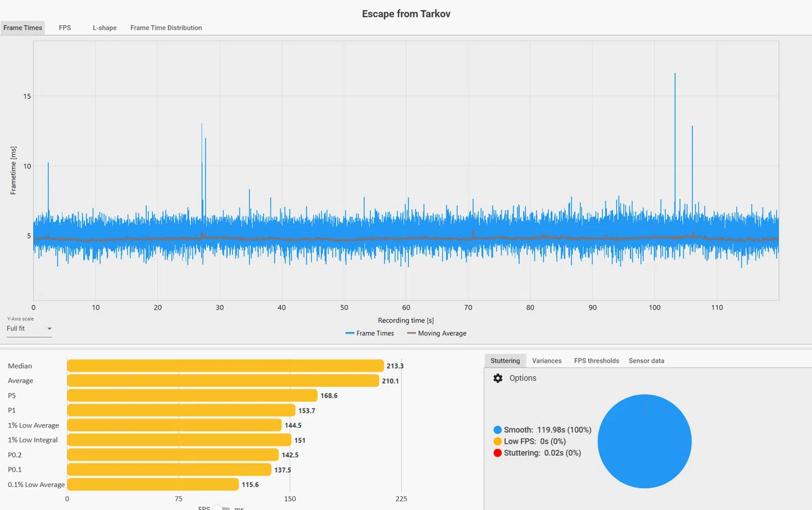812x510 pixels.
Task: Click the P5 bar showing 168.6
Action: point(192,396)
